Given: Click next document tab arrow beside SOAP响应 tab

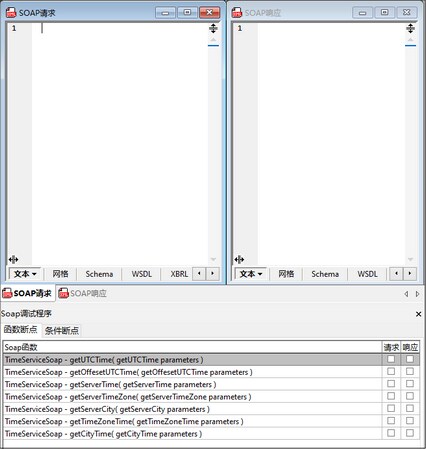Looking at the screenshot, I should point(417,294).
